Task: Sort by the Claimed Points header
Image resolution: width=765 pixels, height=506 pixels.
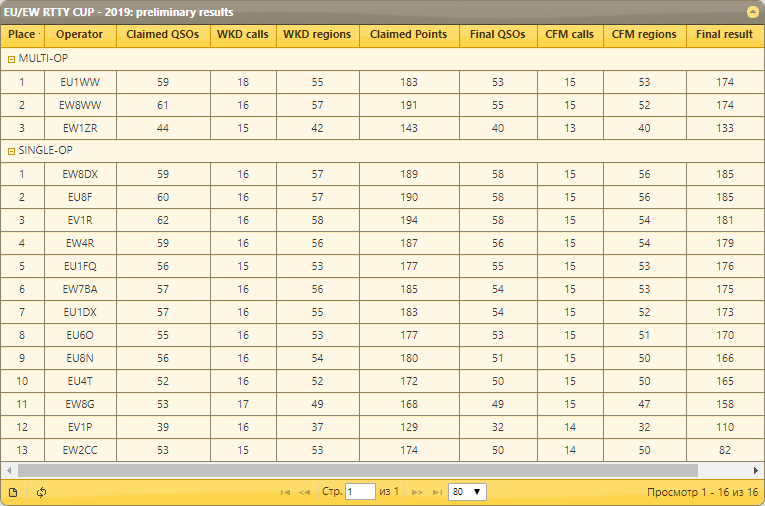Action: pyautogui.click(x=409, y=34)
